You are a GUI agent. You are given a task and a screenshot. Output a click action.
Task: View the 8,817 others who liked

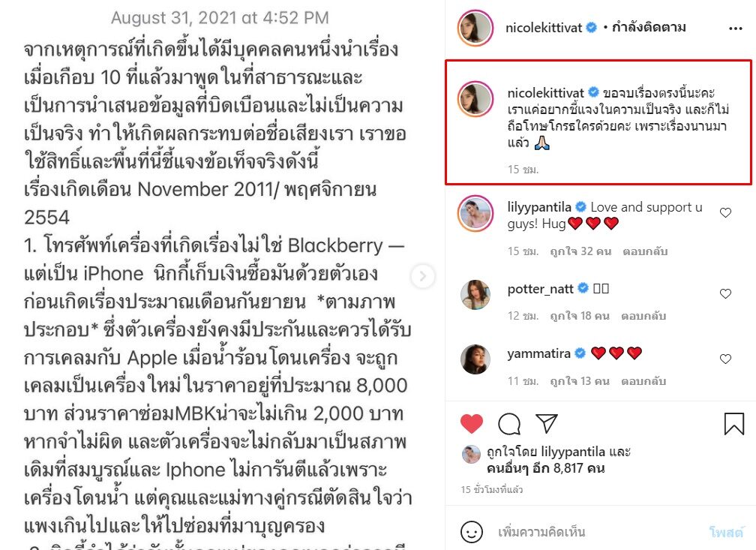[545, 468]
